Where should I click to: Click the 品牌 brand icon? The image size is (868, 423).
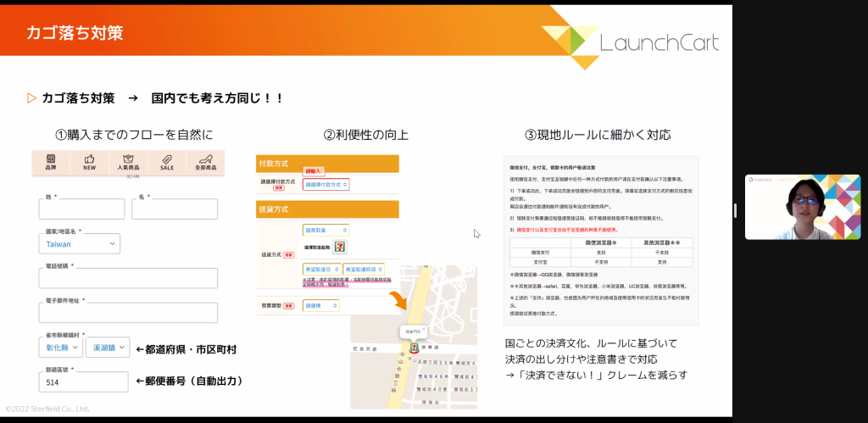51,162
